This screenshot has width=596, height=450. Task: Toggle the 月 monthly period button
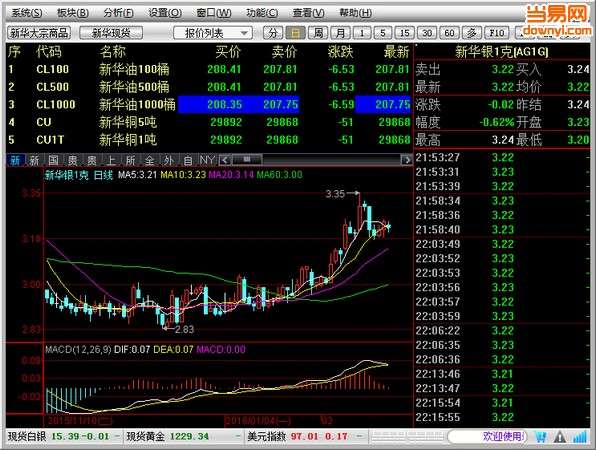[340, 33]
